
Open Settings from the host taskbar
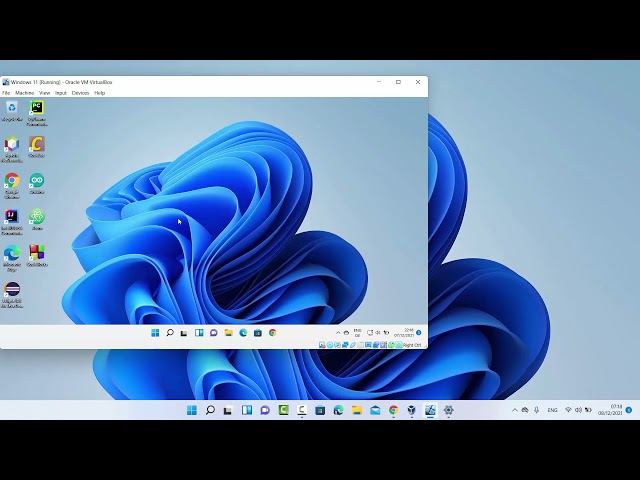[x=448, y=410]
